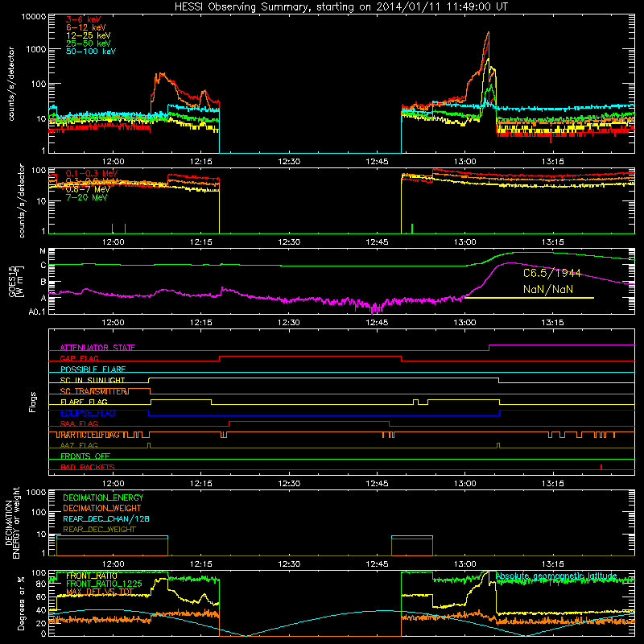The width and height of the screenshot is (644, 644).
Task: Click the '10000' y-axis tick label
Action: (x=34, y=17)
